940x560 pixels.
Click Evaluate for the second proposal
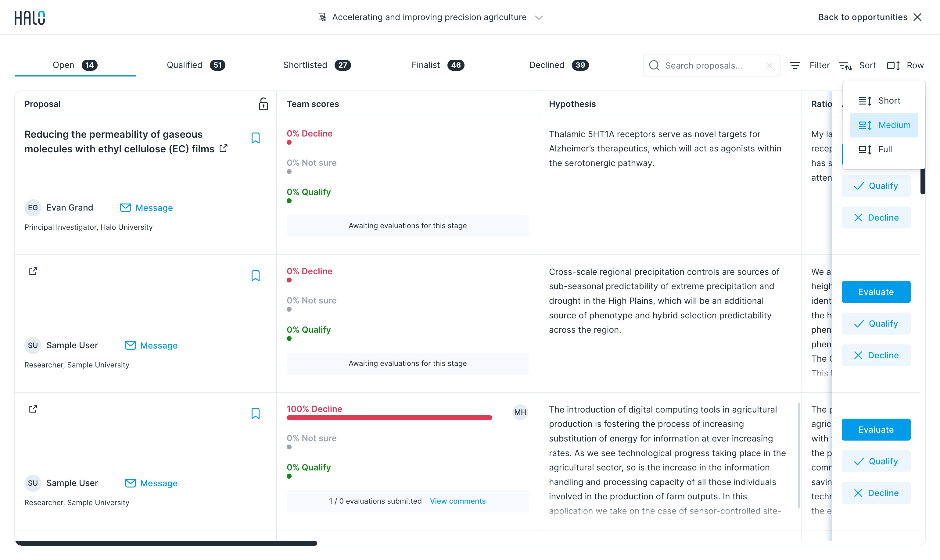pyautogui.click(x=876, y=292)
